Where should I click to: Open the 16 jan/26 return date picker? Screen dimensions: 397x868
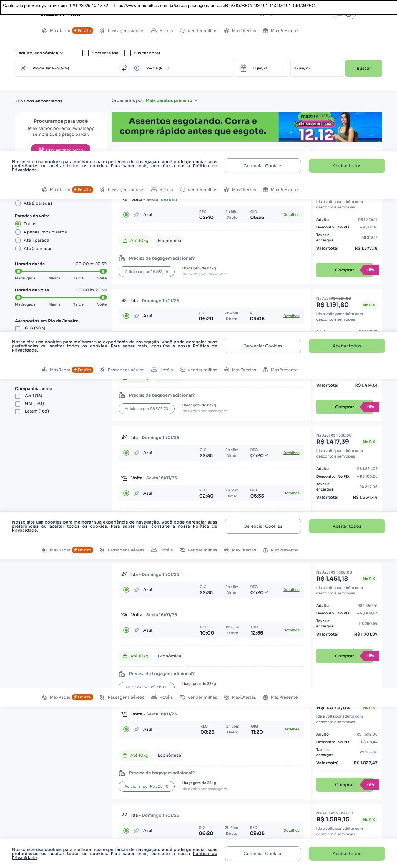(x=317, y=68)
